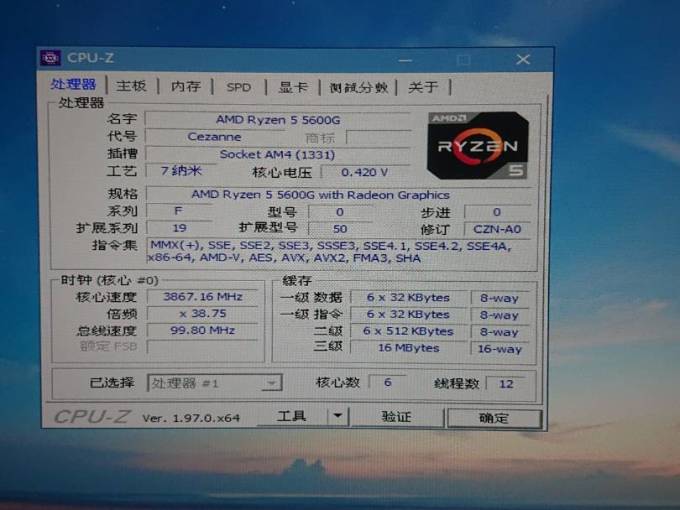The image size is (680, 510).
Task: Click the bus speed 99.80 MHz value
Action: click(203, 330)
